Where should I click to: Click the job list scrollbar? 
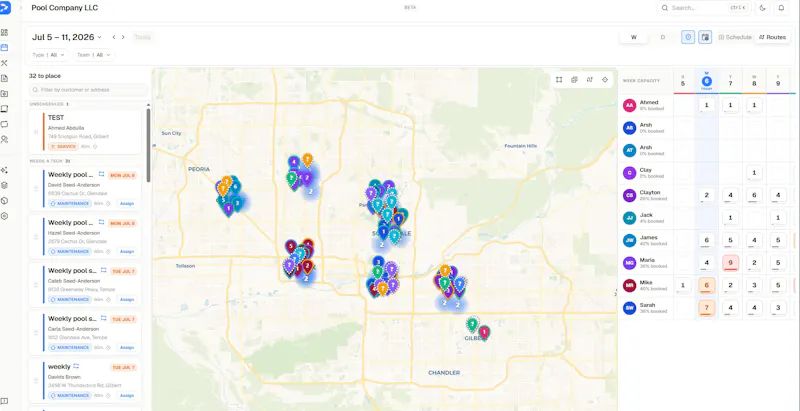click(x=148, y=145)
